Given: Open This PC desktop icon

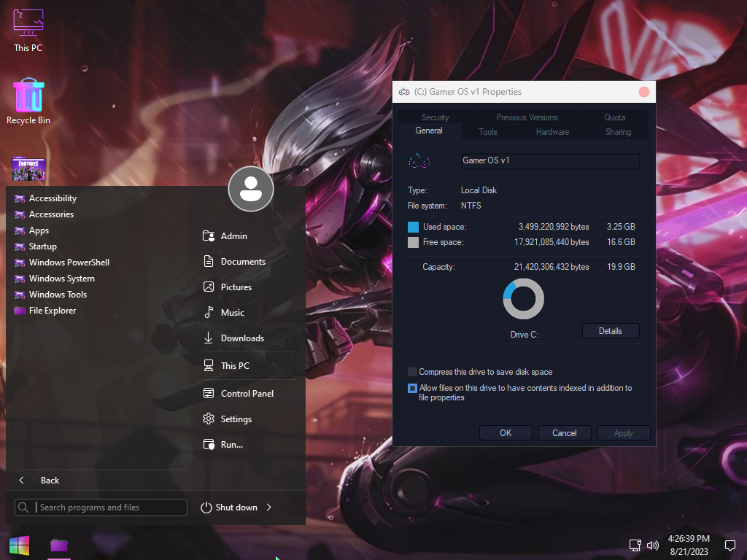Looking at the screenshot, I should pos(28,30).
